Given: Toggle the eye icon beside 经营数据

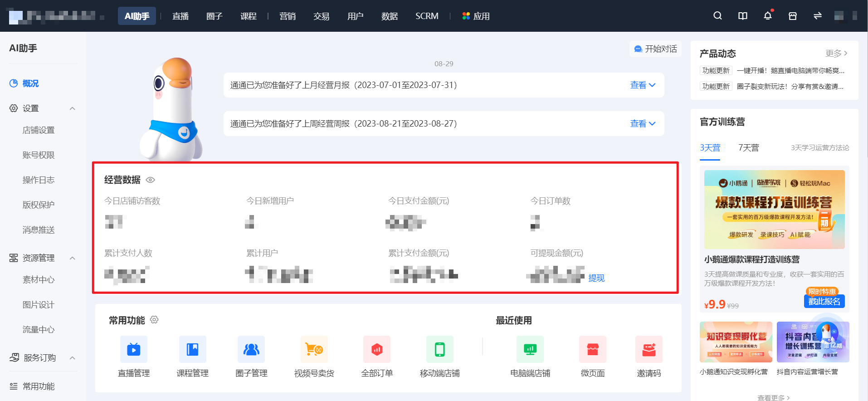Looking at the screenshot, I should 151,180.
